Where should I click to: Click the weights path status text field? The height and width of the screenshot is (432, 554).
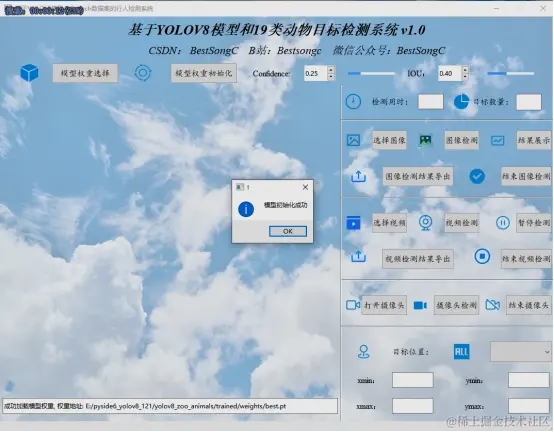point(170,406)
